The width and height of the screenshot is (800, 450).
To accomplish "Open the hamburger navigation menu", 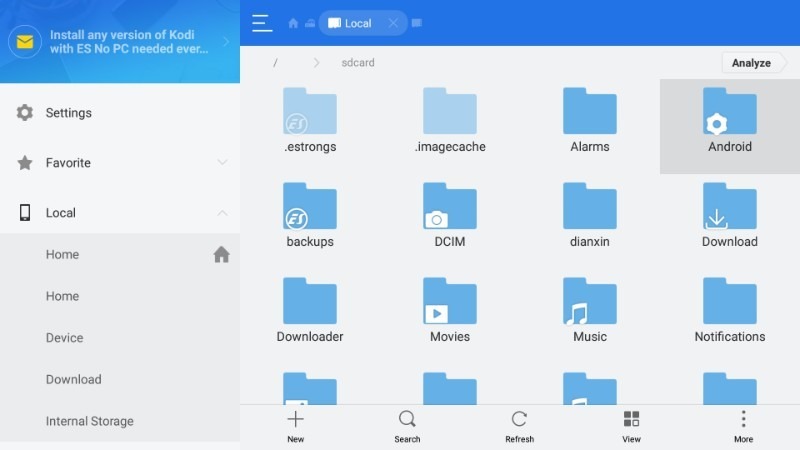I will point(262,23).
